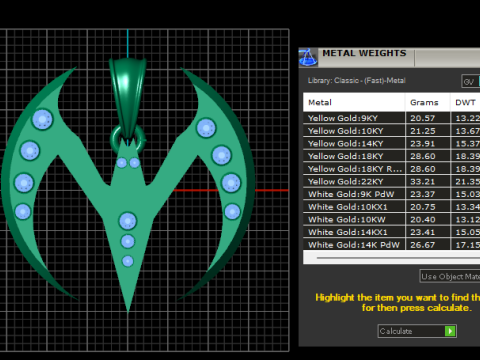Click the 26.67 grams value
The image size is (480, 360).
[x=423, y=245]
